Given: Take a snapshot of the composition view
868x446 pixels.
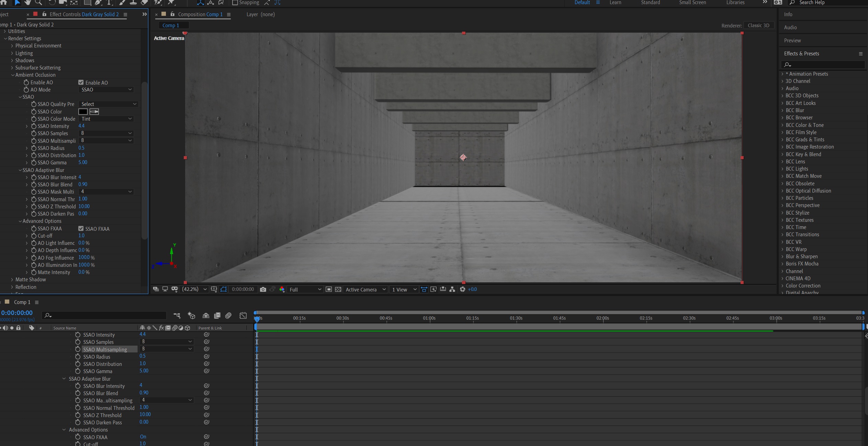Looking at the screenshot, I should pos(263,289).
